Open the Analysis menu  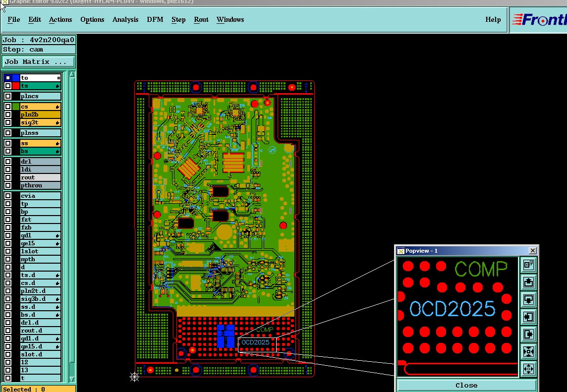(125, 19)
